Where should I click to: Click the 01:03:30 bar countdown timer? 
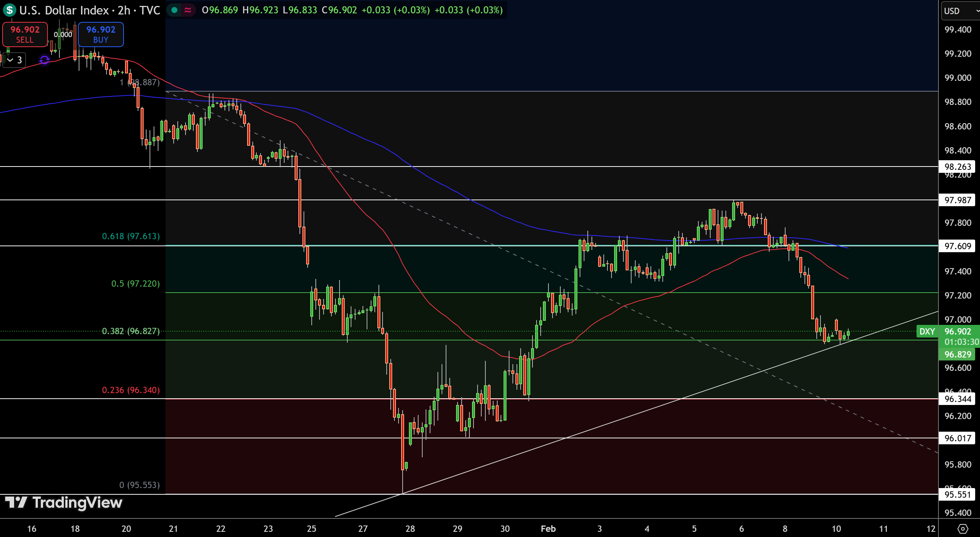961,342
